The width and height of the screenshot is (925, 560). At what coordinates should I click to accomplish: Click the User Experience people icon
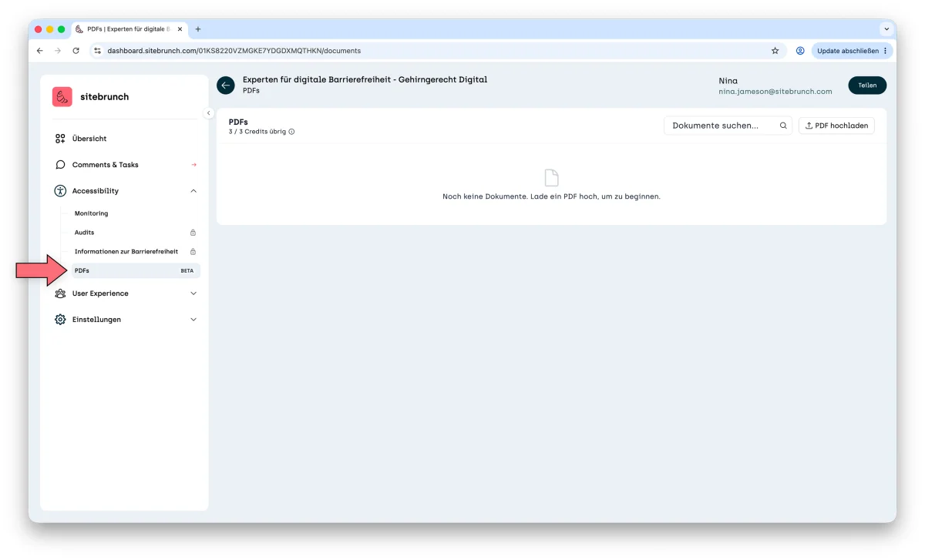pyautogui.click(x=60, y=293)
